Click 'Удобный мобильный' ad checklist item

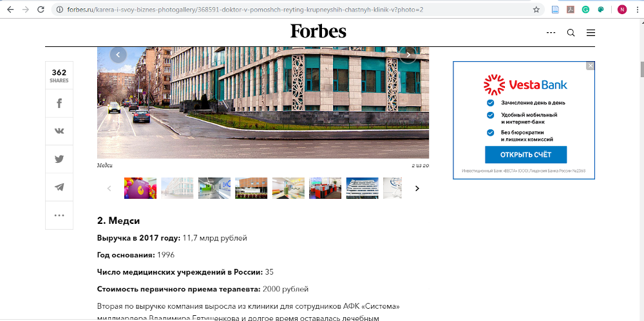coord(529,115)
